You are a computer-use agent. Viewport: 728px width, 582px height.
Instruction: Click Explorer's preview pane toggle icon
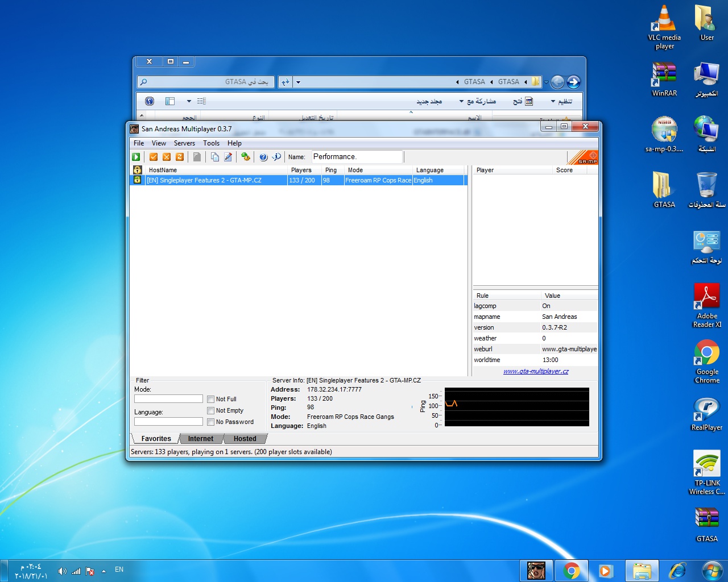(x=169, y=101)
